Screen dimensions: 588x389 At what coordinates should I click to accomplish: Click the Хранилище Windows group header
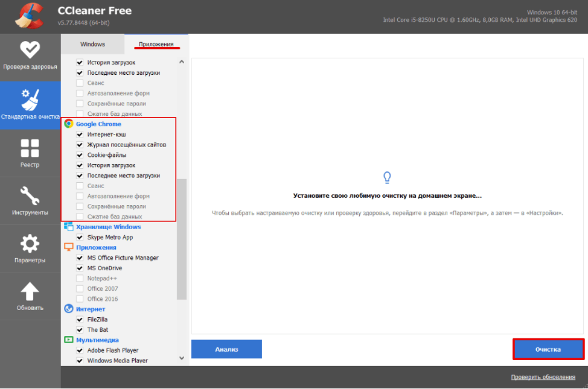click(x=108, y=227)
